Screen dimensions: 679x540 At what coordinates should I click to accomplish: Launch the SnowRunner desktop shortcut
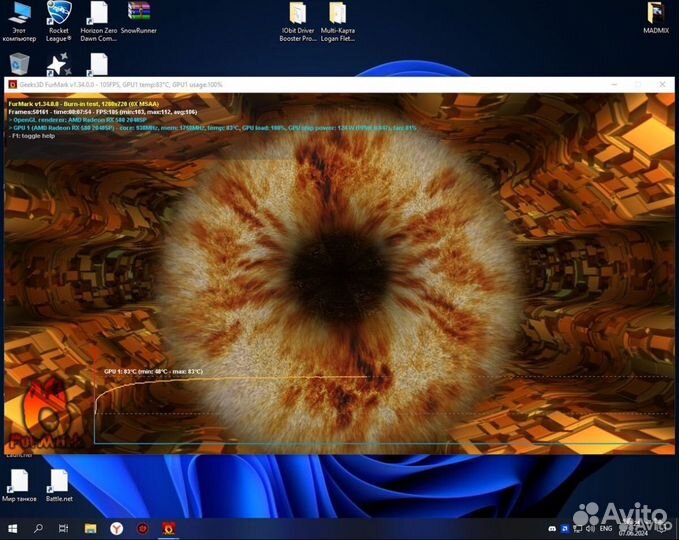pyautogui.click(x=139, y=12)
